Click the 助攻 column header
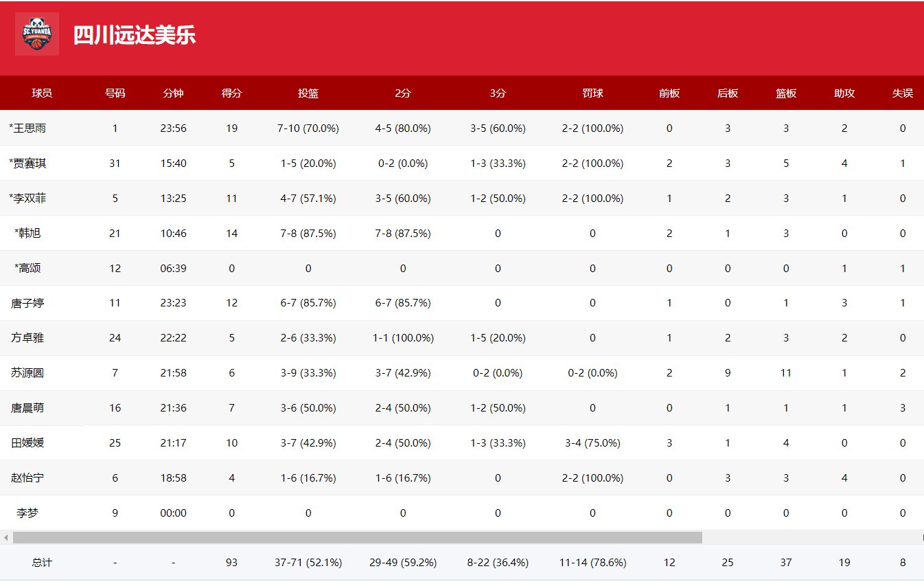Image resolution: width=924 pixels, height=584 pixels. [x=844, y=93]
